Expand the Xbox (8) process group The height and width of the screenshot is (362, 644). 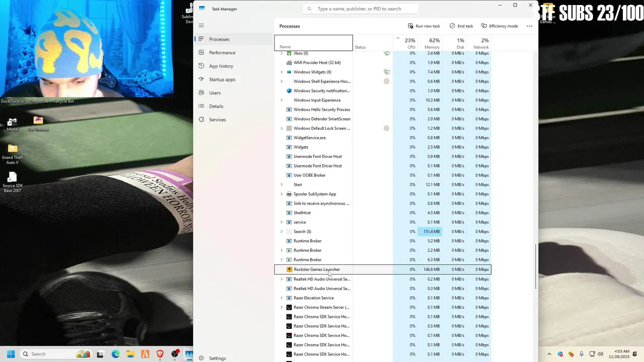point(281,53)
